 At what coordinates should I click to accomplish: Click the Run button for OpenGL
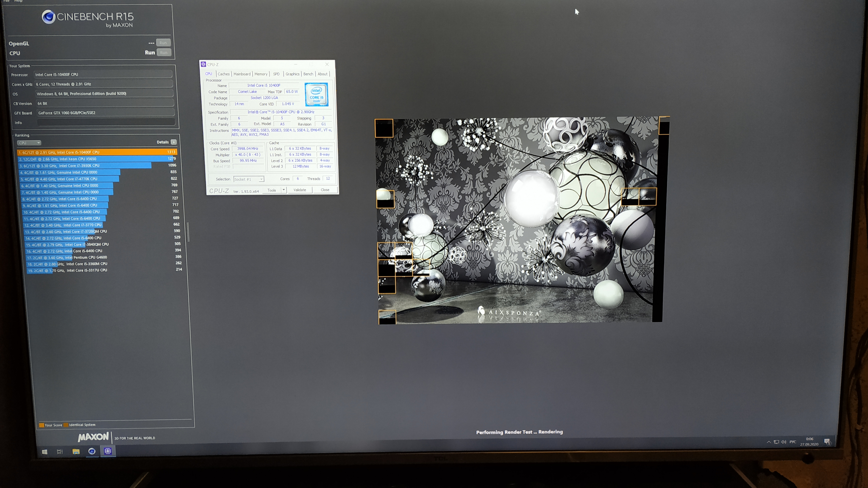163,43
